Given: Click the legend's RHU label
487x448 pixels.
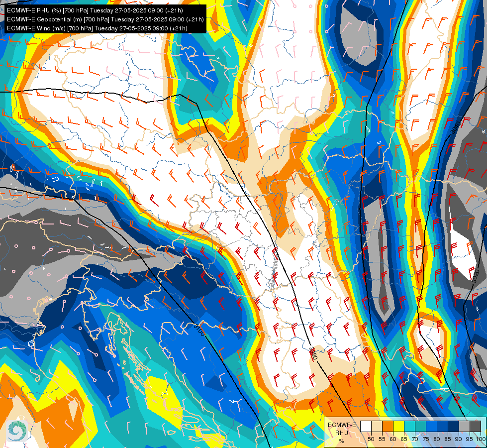Looking at the screenshot, I should click(x=342, y=433).
